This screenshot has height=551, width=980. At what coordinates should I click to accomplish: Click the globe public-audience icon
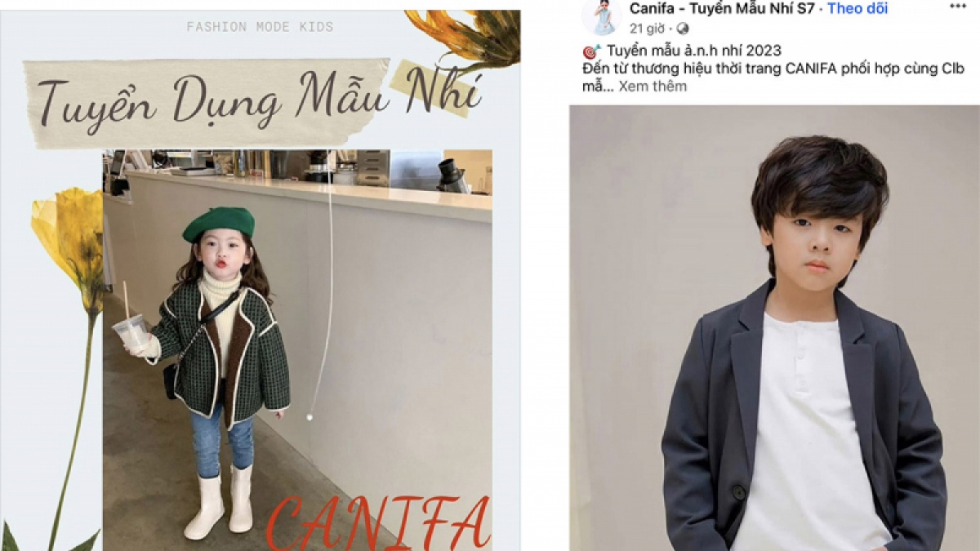[683, 29]
